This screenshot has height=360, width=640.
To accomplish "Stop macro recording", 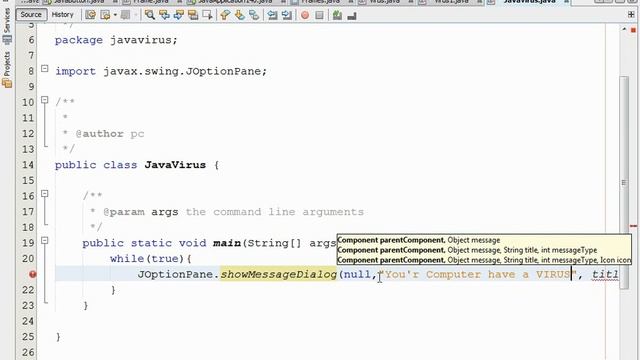I will click(319, 16).
